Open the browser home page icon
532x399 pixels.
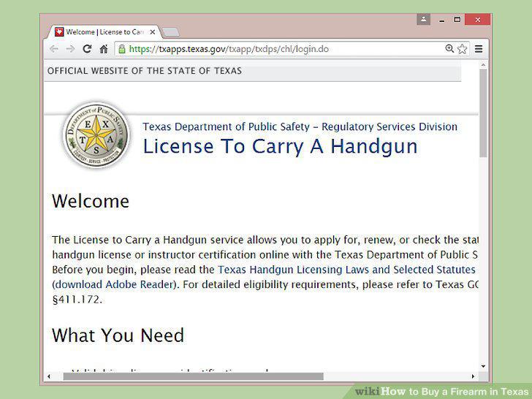click(104, 49)
